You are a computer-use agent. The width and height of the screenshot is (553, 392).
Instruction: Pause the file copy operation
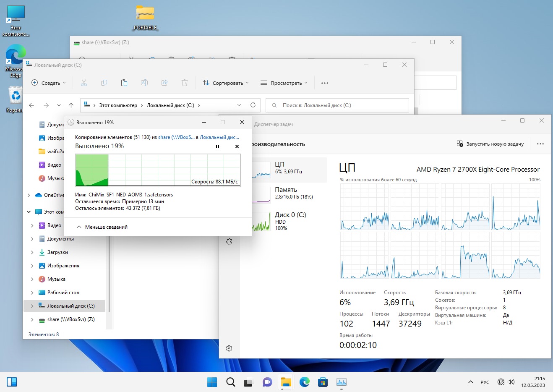tap(217, 146)
